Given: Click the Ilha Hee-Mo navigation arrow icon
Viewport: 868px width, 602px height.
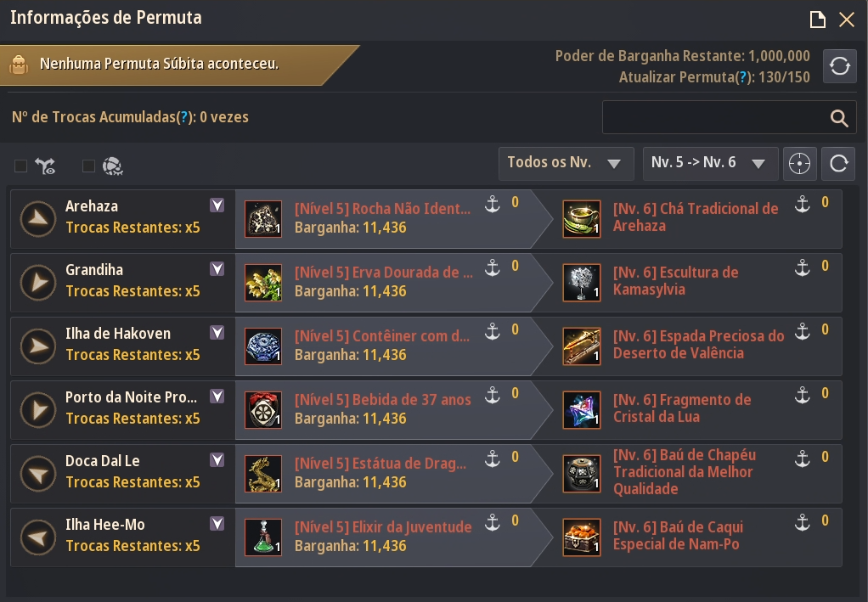Looking at the screenshot, I should pyautogui.click(x=37, y=537).
